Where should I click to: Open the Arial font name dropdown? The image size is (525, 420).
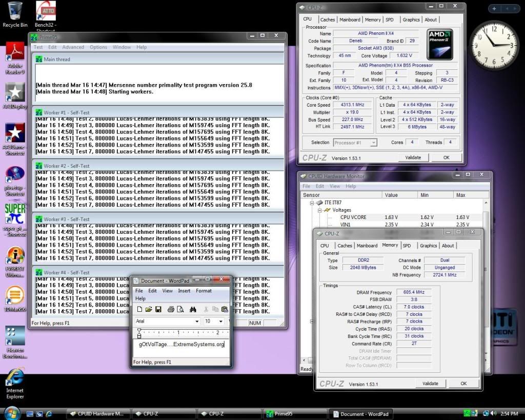pyautogui.click(x=196, y=322)
